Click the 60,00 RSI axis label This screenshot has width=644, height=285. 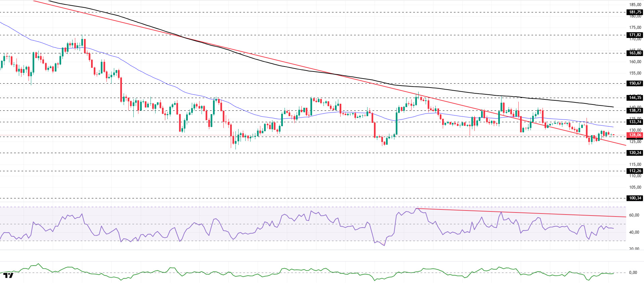coord(634,215)
